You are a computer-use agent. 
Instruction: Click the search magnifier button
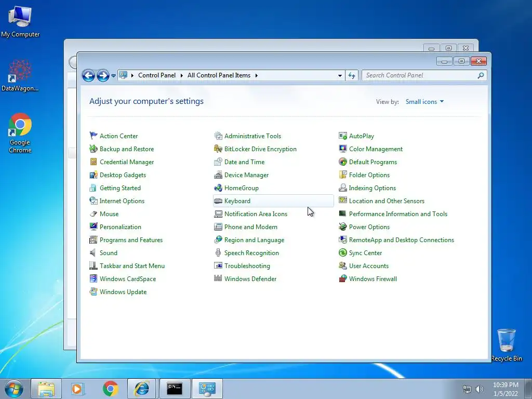click(481, 76)
